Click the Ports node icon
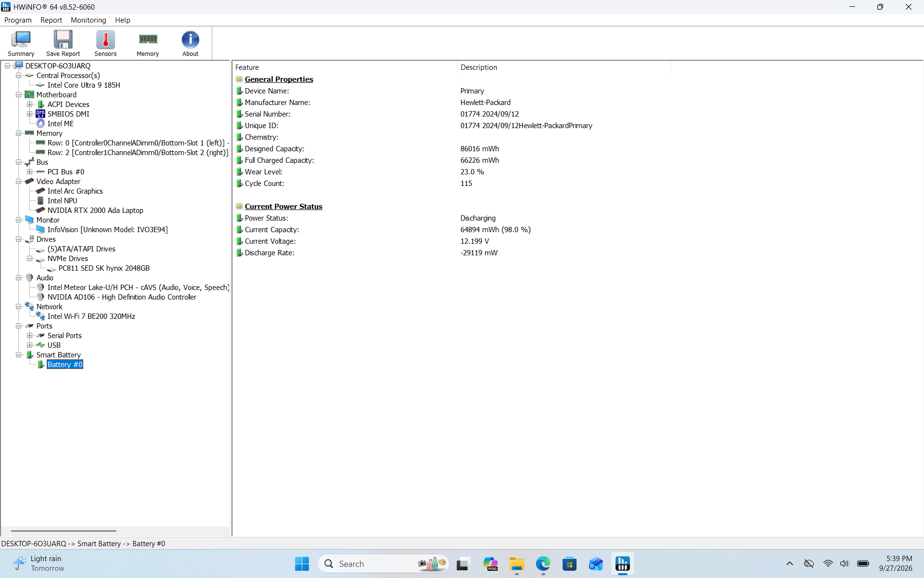 coord(29,326)
